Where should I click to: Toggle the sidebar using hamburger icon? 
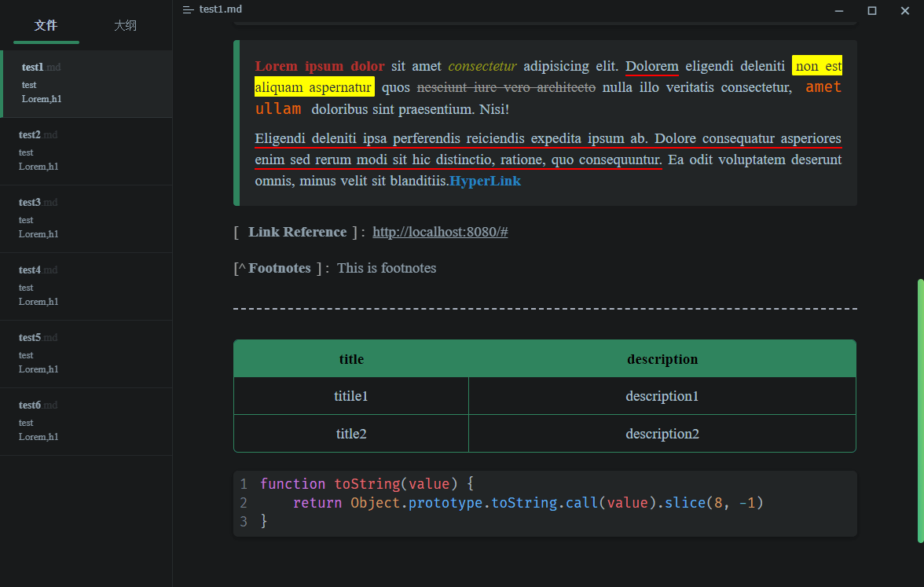point(188,9)
